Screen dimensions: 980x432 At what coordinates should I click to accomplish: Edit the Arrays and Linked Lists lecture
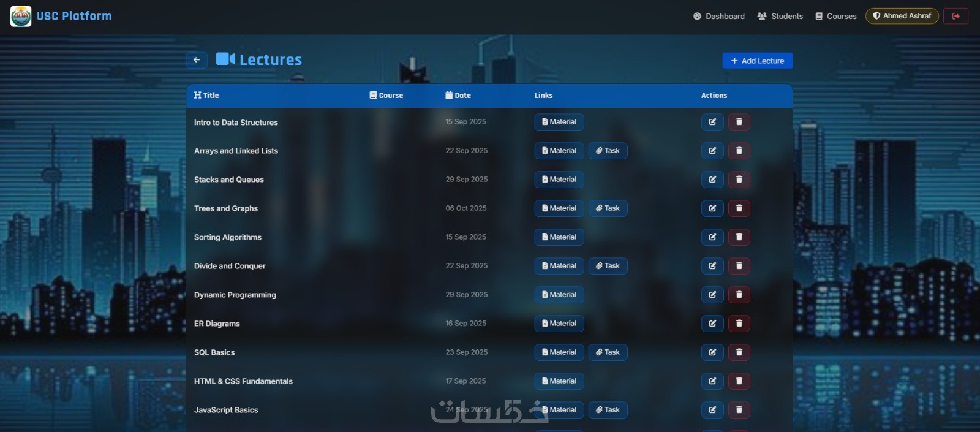click(x=712, y=151)
